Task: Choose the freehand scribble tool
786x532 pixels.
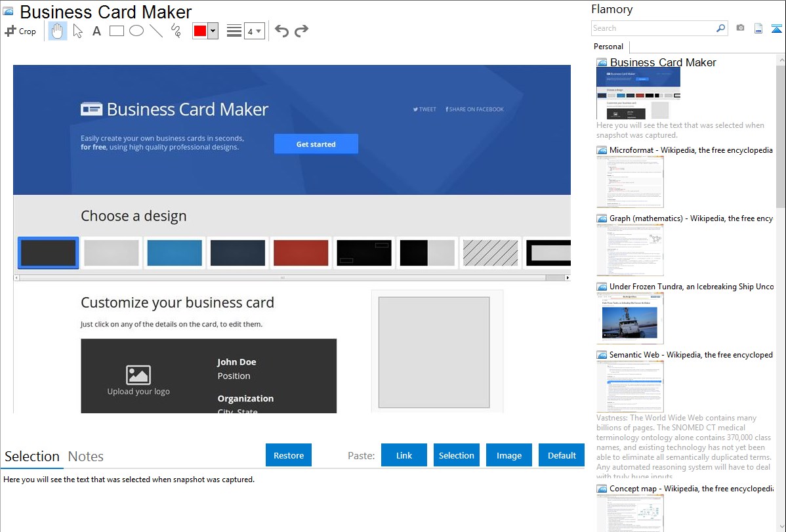Action: click(176, 31)
